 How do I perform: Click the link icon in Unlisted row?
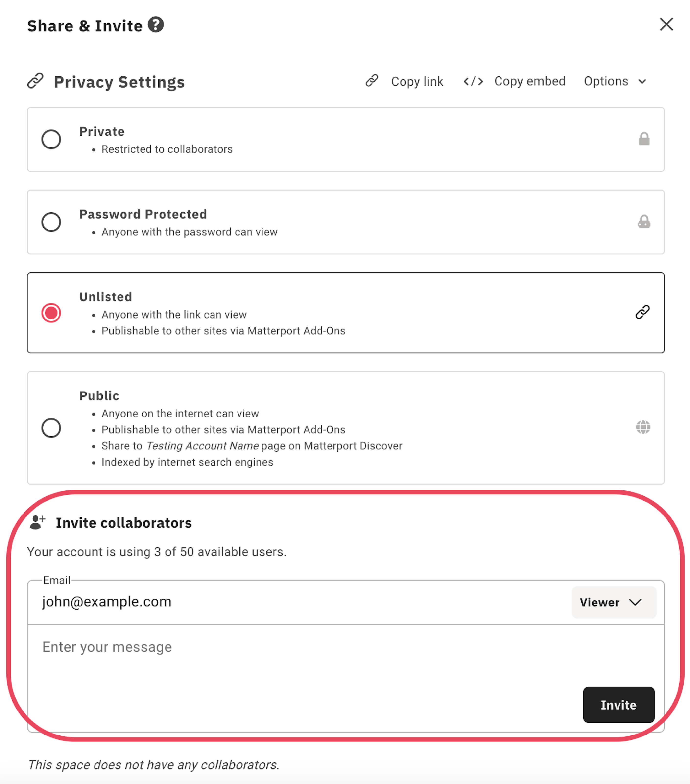[x=642, y=312]
